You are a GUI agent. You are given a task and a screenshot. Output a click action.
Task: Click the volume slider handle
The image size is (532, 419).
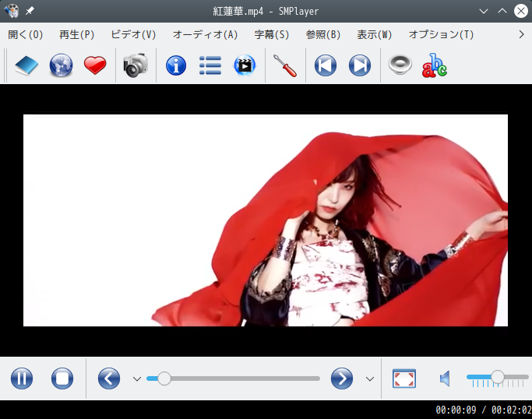(498, 377)
